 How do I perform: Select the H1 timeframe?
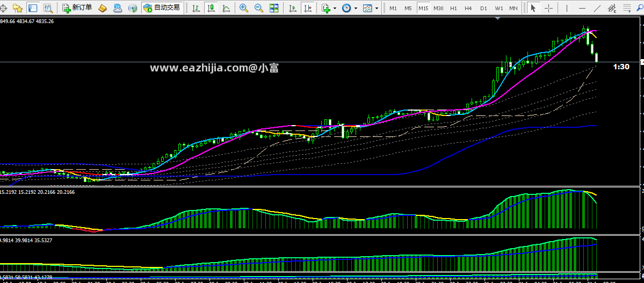click(453, 8)
